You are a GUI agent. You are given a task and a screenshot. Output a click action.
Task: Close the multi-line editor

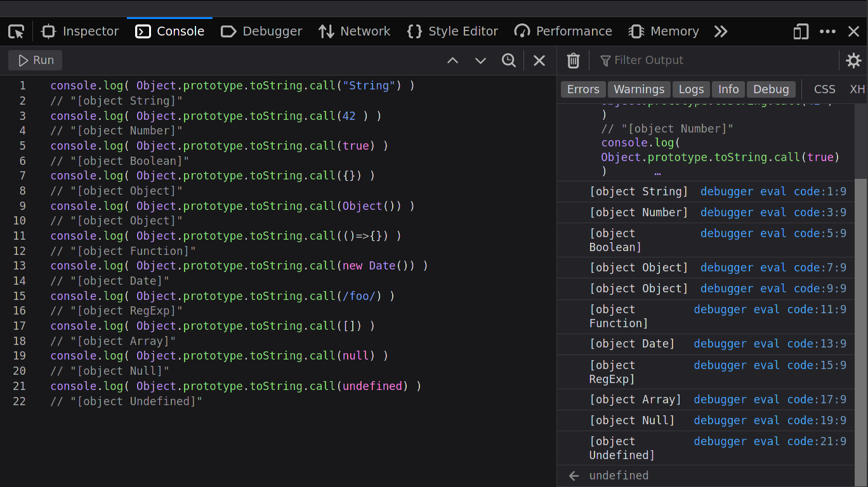pyautogui.click(x=539, y=60)
